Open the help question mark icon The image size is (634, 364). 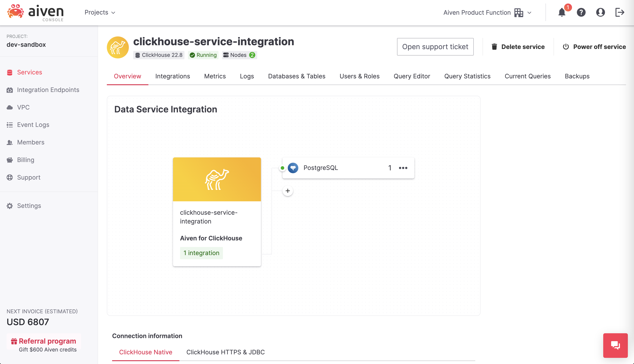pyautogui.click(x=581, y=12)
